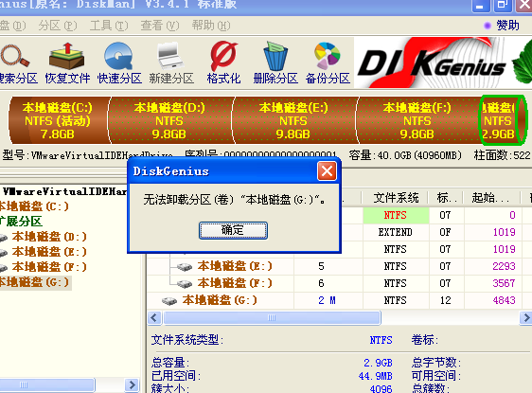Click the 2.9GB total capacity value
Image resolution: width=532 pixels, height=393 pixels.
click(378, 363)
